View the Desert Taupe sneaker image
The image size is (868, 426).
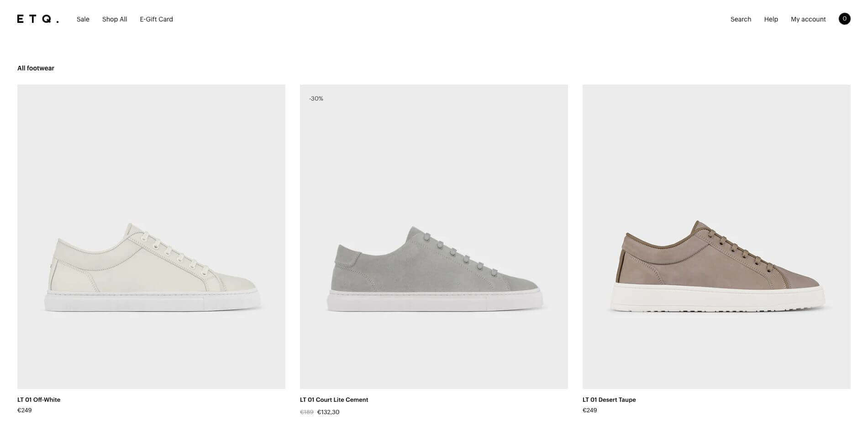(716, 237)
